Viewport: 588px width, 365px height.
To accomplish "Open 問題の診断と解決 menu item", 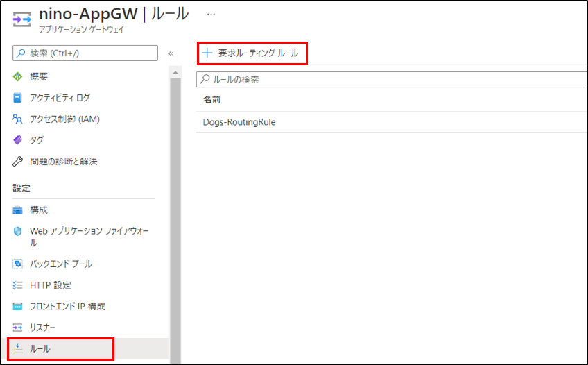I will point(64,161).
